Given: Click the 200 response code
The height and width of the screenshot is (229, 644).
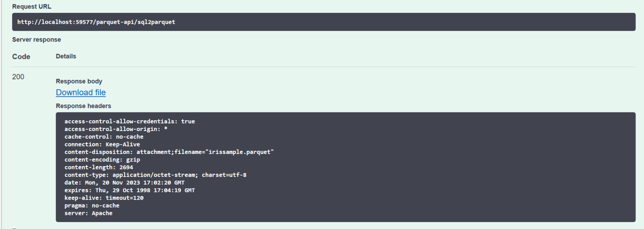Looking at the screenshot, I should click(18, 77).
